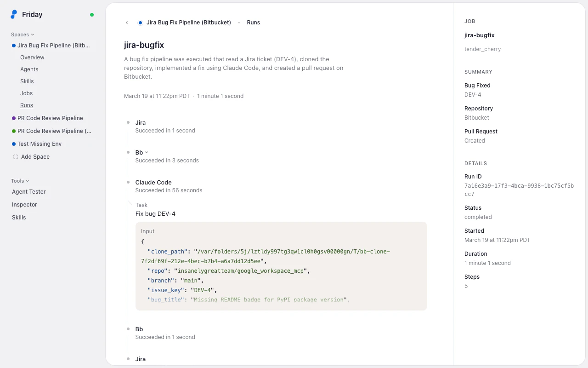Click the Friday app title
The height and width of the screenshot is (368, 588).
[32, 15]
